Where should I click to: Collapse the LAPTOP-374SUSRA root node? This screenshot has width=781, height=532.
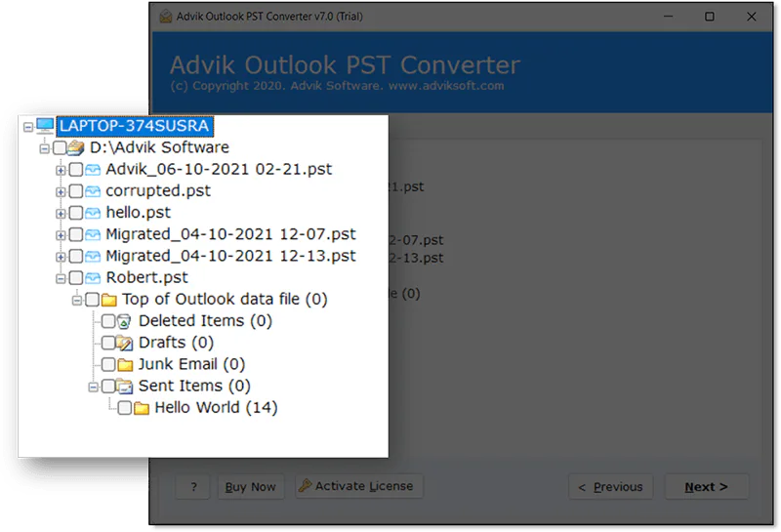pyautogui.click(x=28, y=127)
